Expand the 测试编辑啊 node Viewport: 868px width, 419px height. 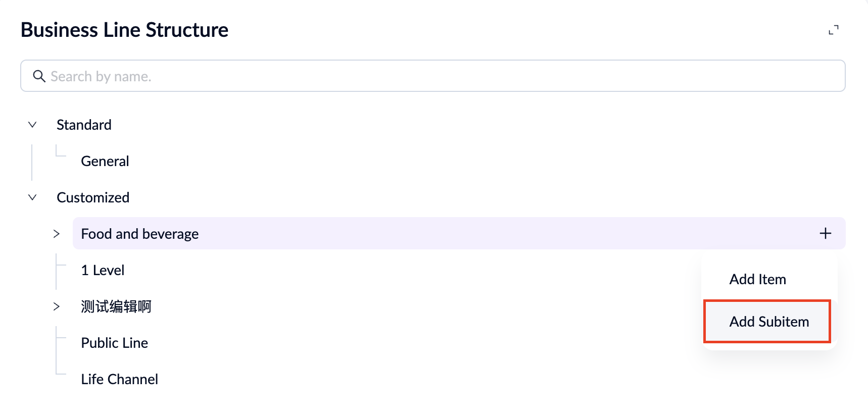point(56,306)
